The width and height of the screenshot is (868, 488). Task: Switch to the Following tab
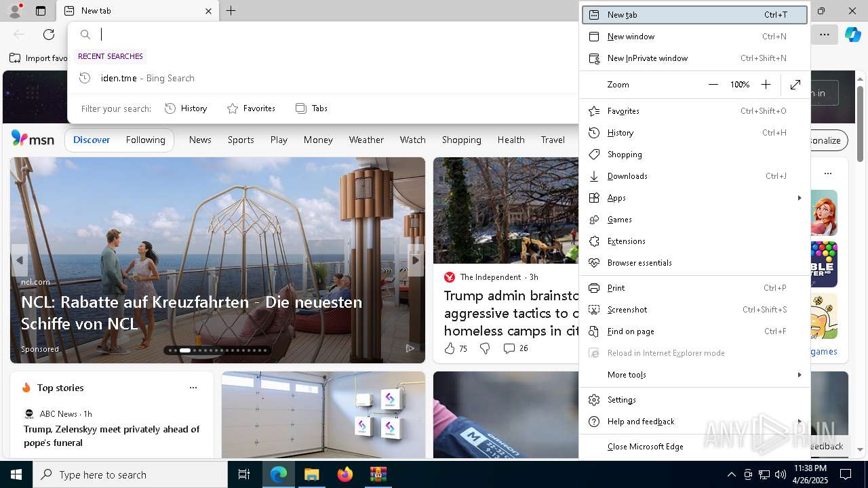(x=145, y=140)
